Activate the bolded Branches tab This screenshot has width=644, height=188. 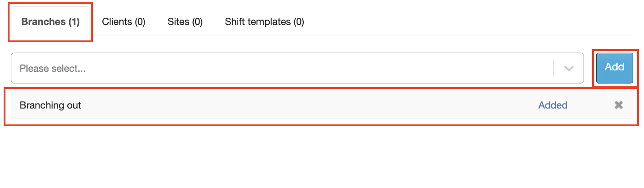point(50,22)
